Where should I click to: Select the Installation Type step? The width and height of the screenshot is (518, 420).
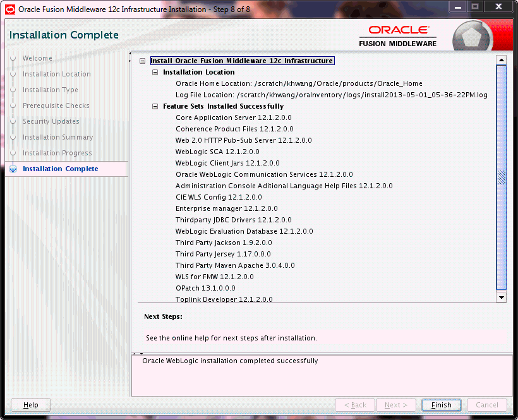click(50, 90)
